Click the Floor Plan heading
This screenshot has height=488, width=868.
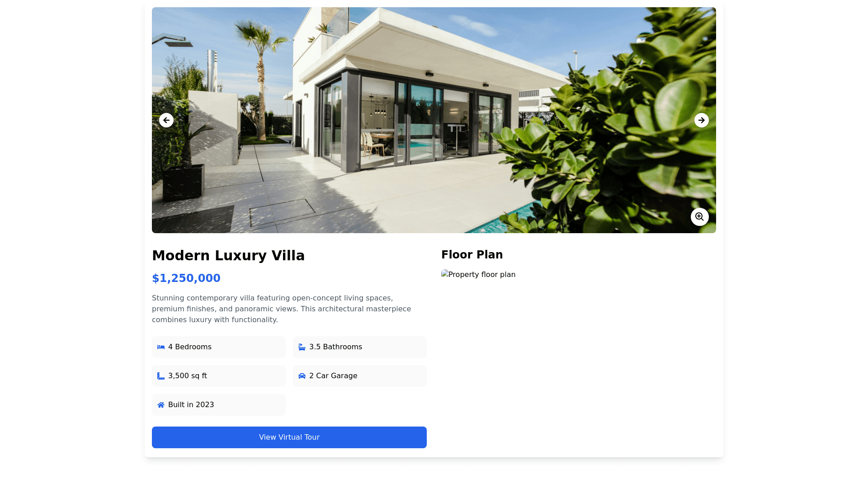[472, 255]
